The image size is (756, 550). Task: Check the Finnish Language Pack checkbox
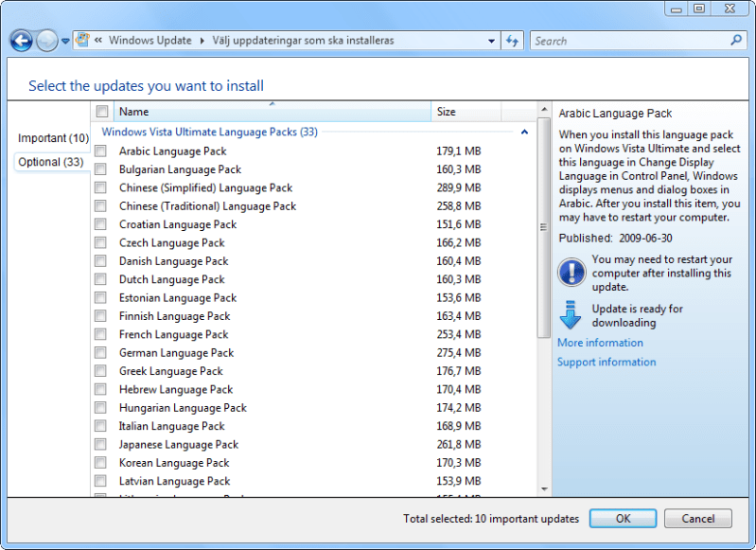(x=100, y=316)
